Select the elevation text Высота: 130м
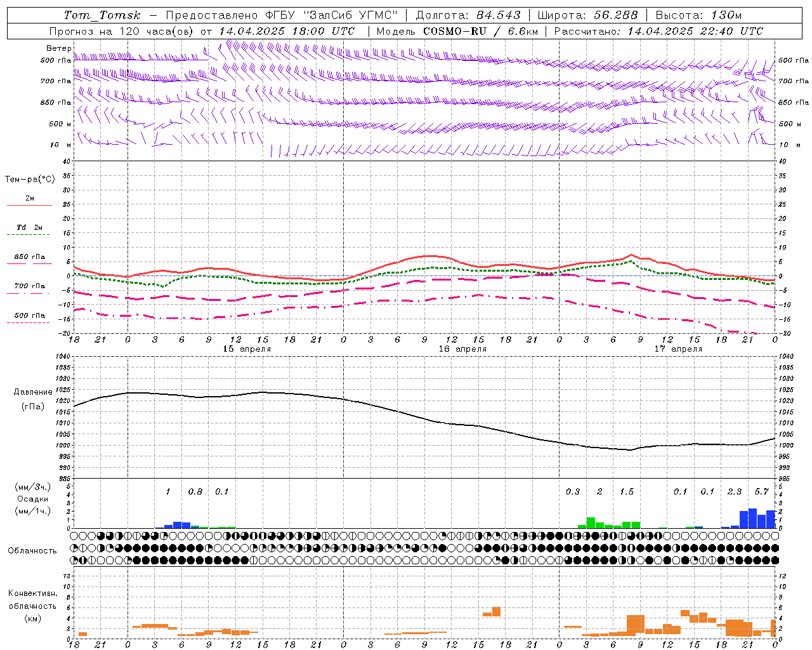812x650 pixels. click(698, 15)
